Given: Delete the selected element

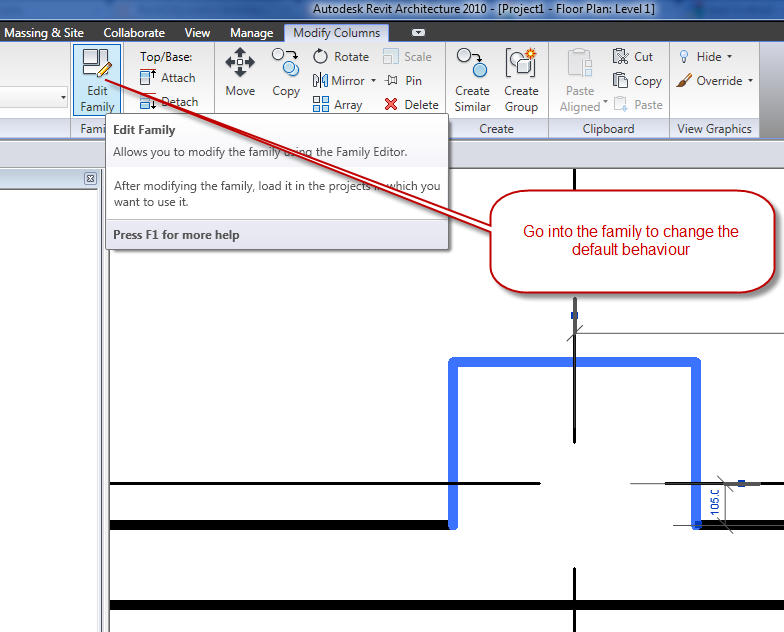Looking at the screenshot, I should pos(411,105).
